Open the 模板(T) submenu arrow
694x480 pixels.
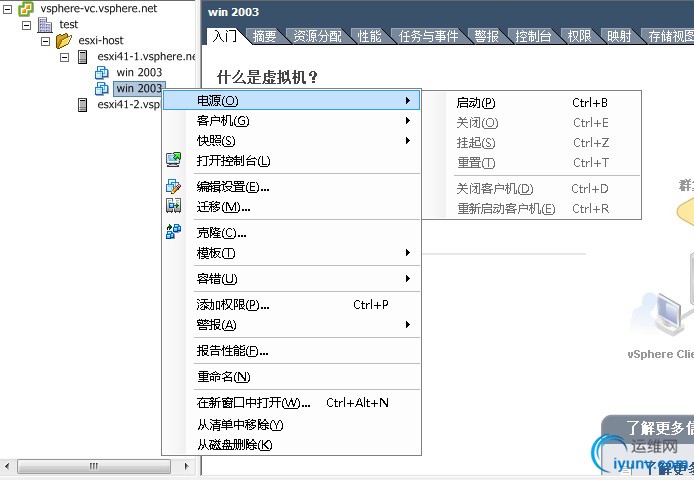(x=408, y=252)
